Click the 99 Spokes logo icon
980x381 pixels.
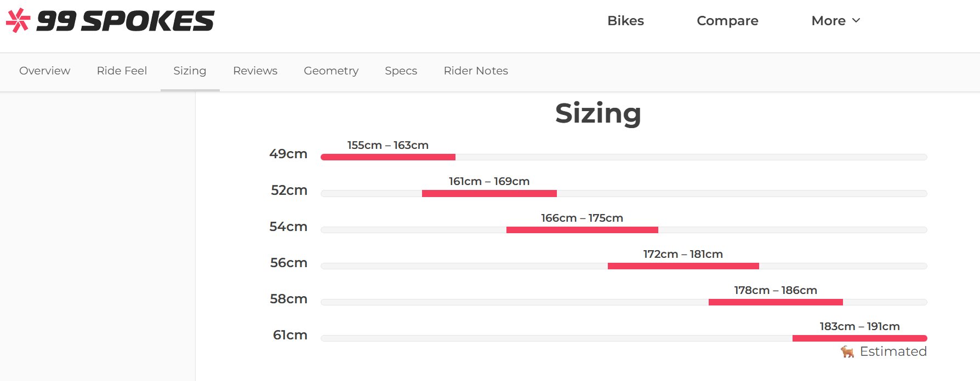[18, 20]
